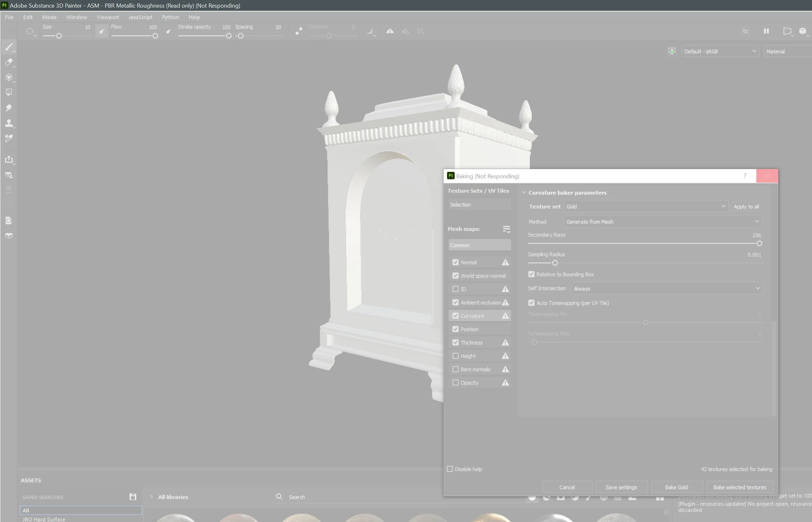The height and width of the screenshot is (522, 812).
Task: Open the Self Intersection Always dropdown
Action: 666,288
